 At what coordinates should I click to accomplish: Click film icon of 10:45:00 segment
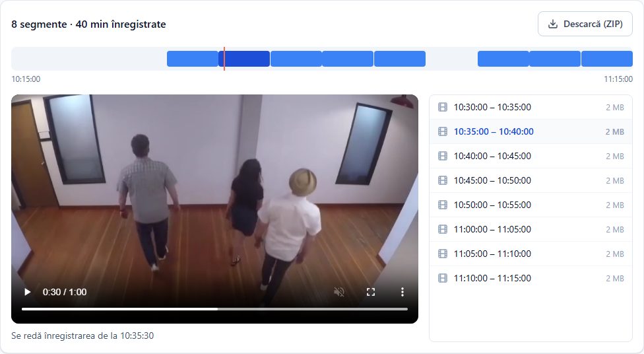click(x=443, y=180)
